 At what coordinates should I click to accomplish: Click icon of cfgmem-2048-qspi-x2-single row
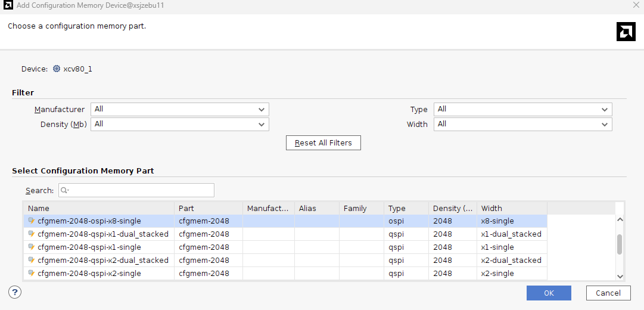(x=32, y=274)
